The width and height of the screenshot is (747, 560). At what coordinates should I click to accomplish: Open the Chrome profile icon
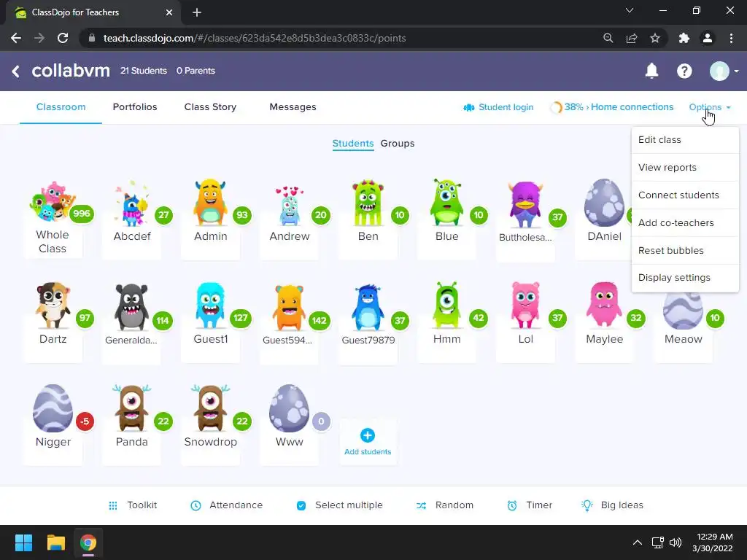[708, 38]
